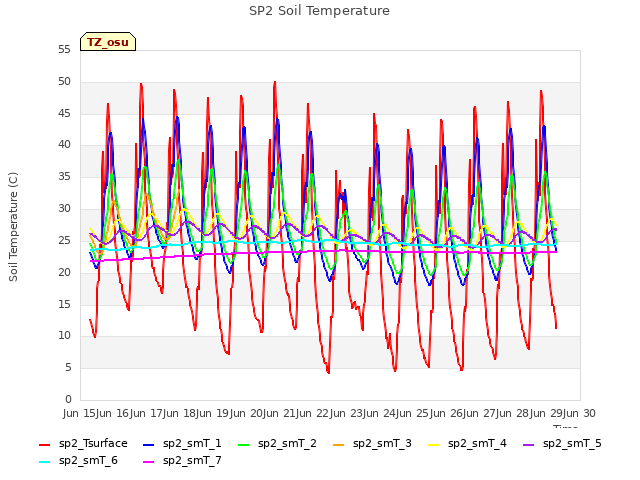Click the cyan sp2_smT_6 legend swatch
Screen dimensions: 640x480
click(44, 462)
